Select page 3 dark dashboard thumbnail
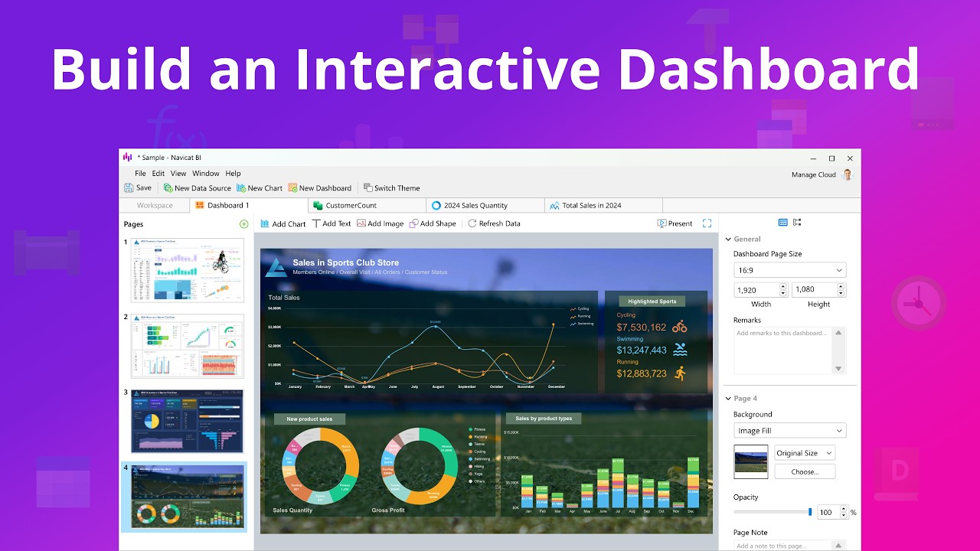The width and height of the screenshot is (980, 551). [188, 421]
